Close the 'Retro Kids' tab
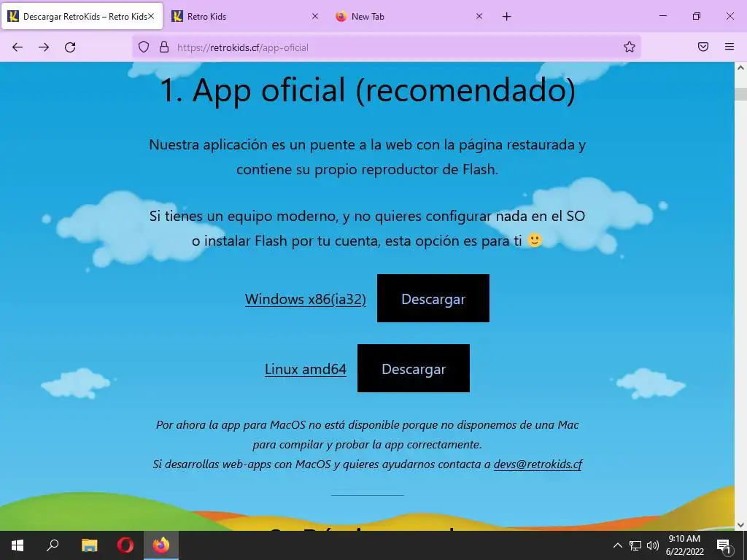Image resolution: width=747 pixels, height=560 pixels. [315, 16]
